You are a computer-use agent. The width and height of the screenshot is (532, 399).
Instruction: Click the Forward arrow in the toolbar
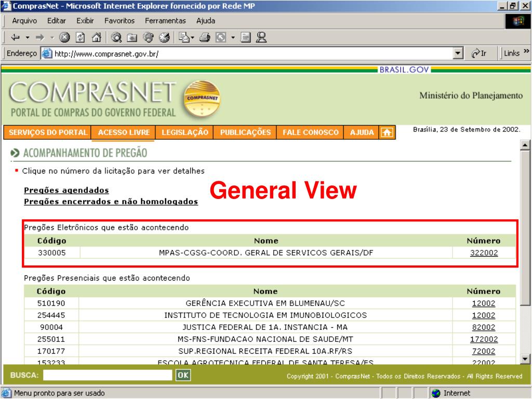(40, 37)
